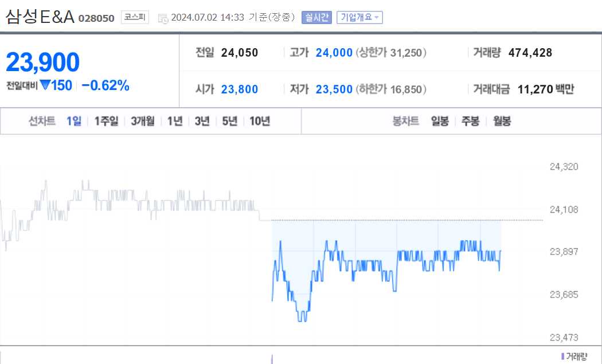The height and width of the screenshot is (364, 602).
Task: Open the 주봉 weekly candle chart
Action: (x=471, y=122)
